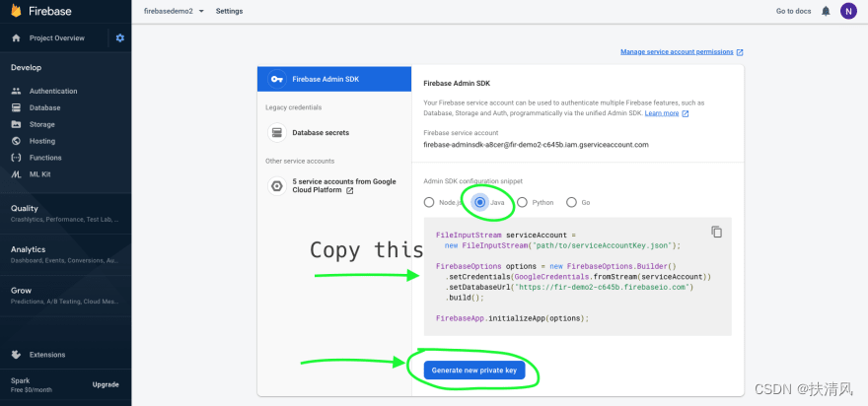Screen dimensions: 868x406
Task: Open the Firebase Admin SDK tab
Action: pos(334,79)
